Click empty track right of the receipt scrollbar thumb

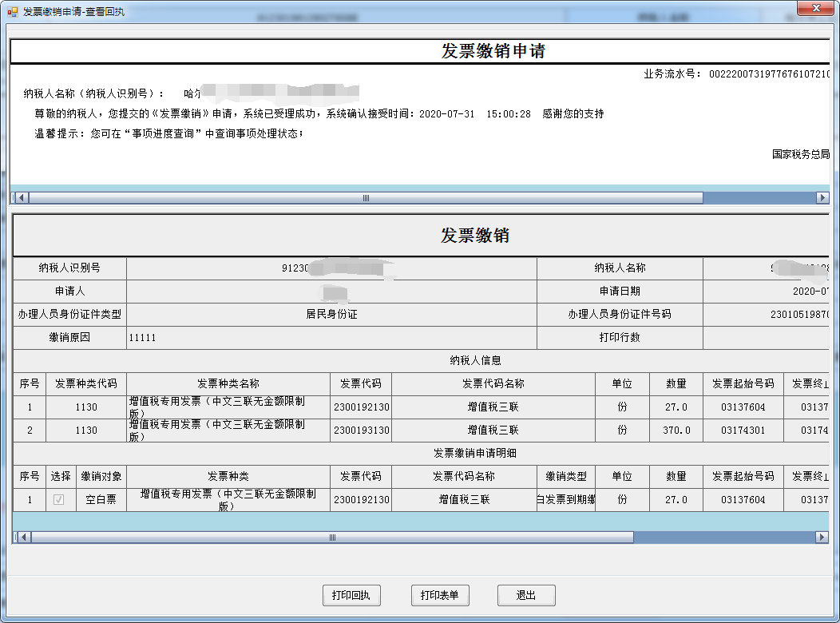click(x=759, y=197)
